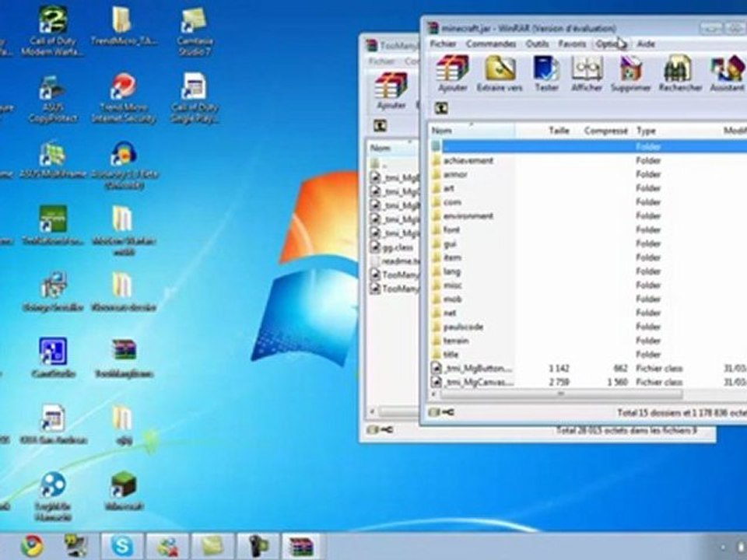Open the Commandes menu
The height and width of the screenshot is (560, 747).
[491, 44]
